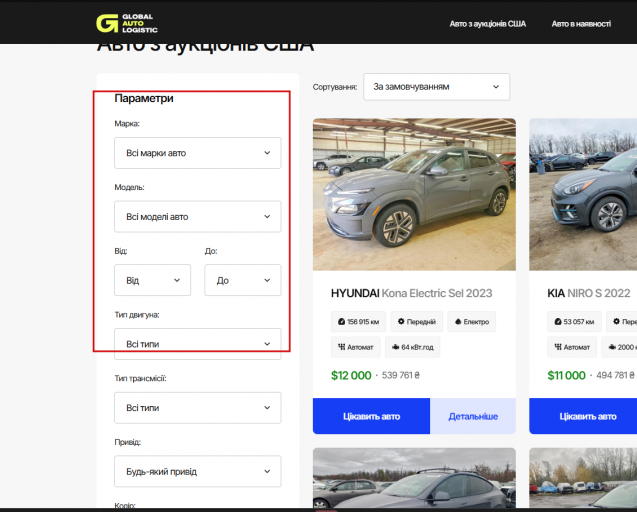Open 'Авто з аукціонів США' menu item
The height and width of the screenshot is (512, 637).
click(x=488, y=24)
